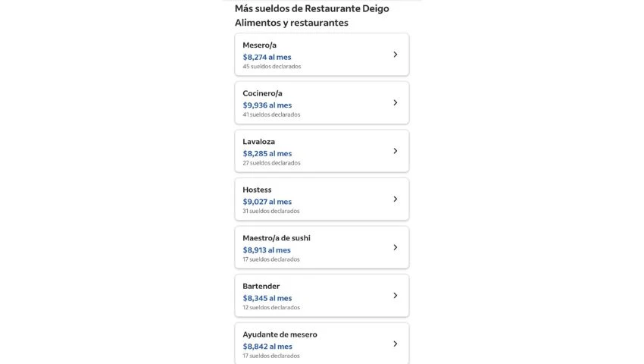Open the Lavaloza job title

click(x=258, y=142)
